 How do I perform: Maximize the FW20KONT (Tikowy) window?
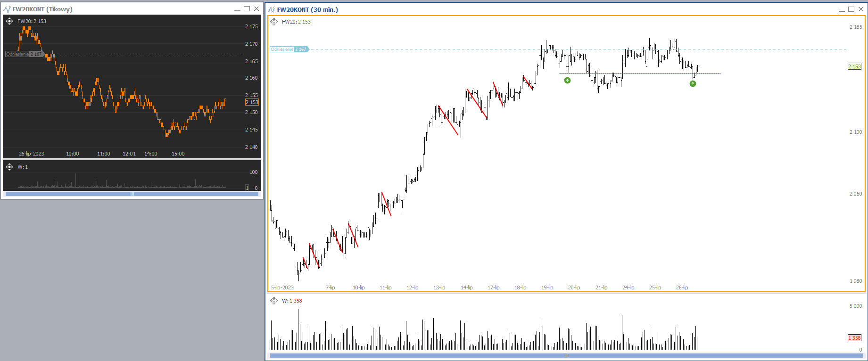pos(247,9)
